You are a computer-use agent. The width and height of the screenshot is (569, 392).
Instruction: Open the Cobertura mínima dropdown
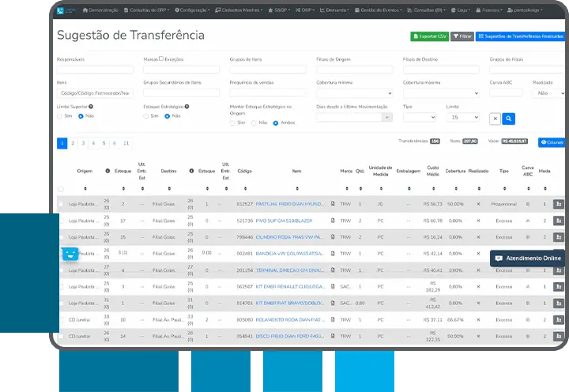click(353, 93)
